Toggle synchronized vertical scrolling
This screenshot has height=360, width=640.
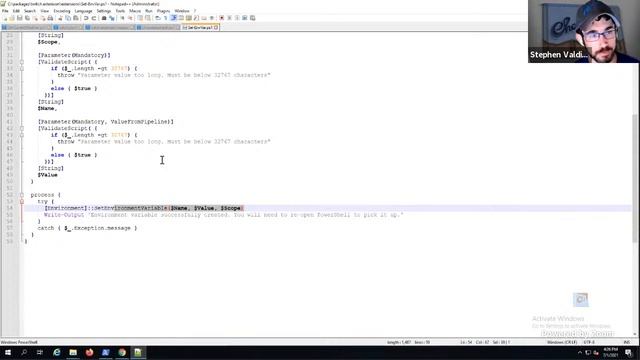click(x=140, y=18)
